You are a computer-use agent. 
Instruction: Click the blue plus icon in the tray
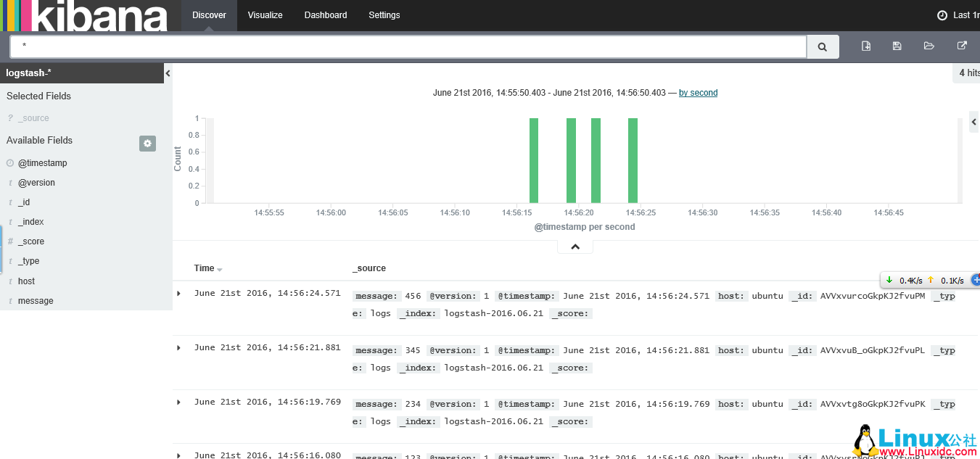click(975, 279)
